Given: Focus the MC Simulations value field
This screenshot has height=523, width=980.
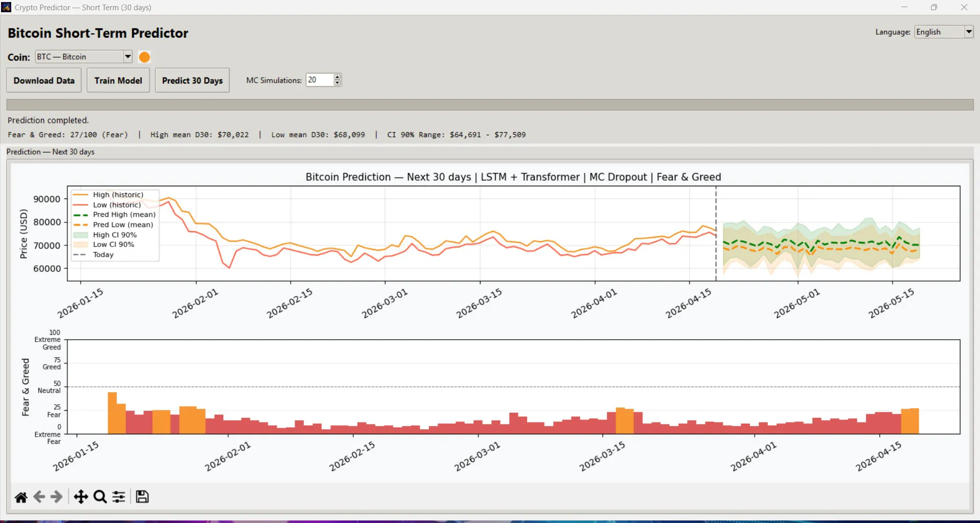Looking at the screenshot, I should [320, 80].
